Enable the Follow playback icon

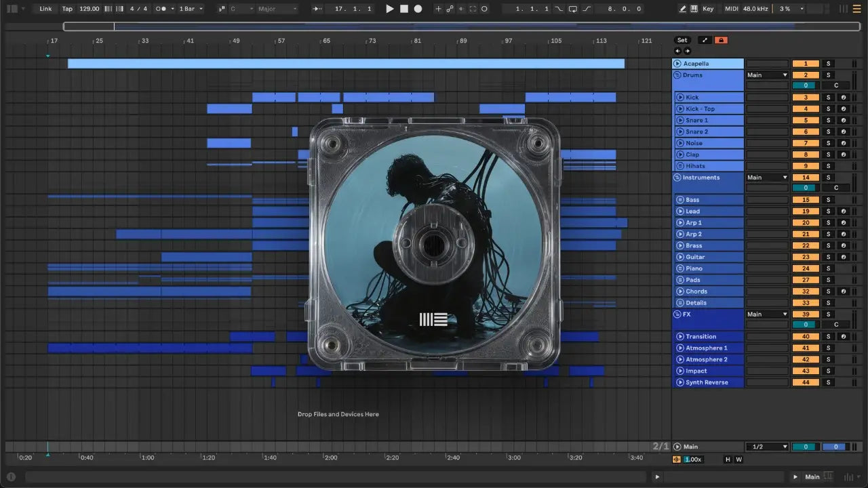[317, 9]
